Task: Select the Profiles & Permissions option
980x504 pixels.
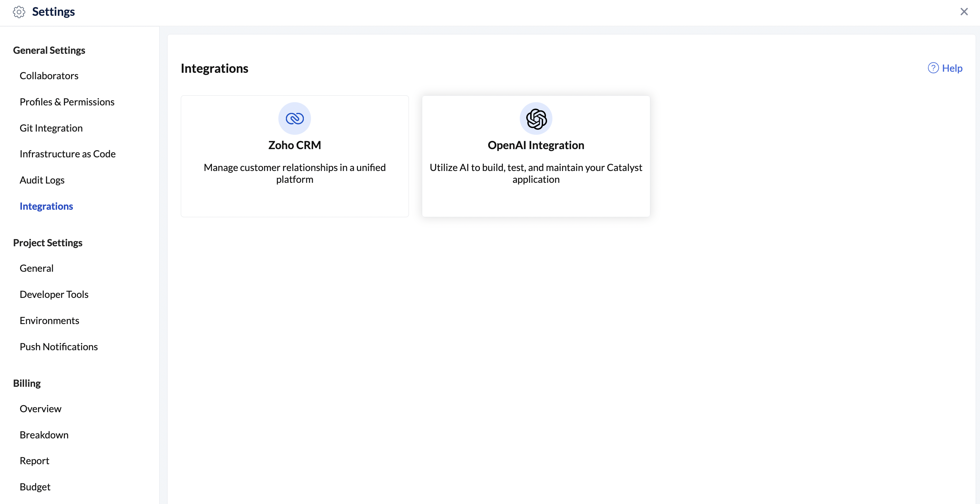Action: 67,101
